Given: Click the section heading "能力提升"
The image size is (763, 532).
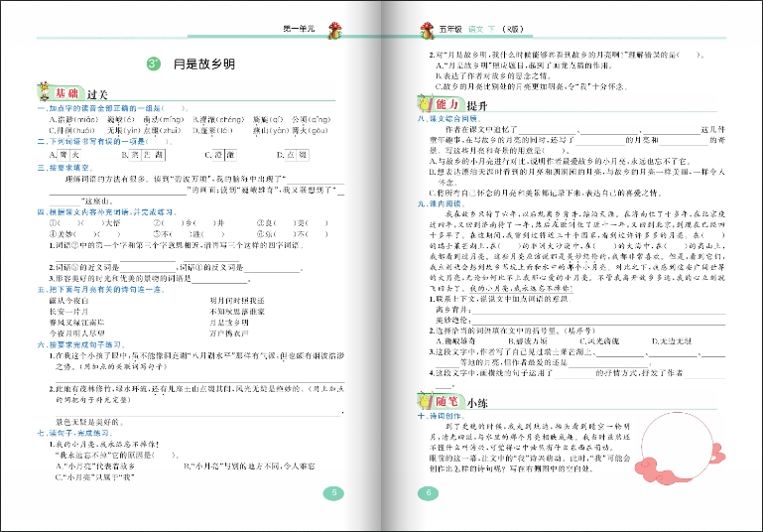Looking at the screenshot, I should pyautogui.click(x=460, y=104).
